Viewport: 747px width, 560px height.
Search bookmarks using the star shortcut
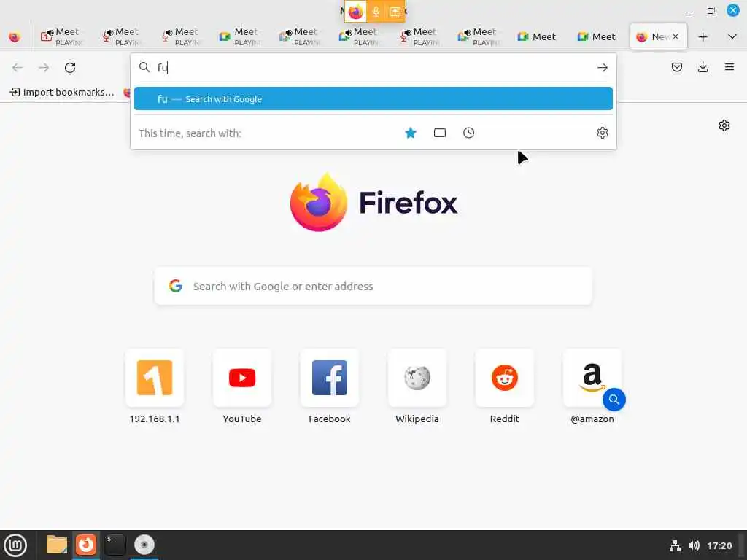(411, 133)
